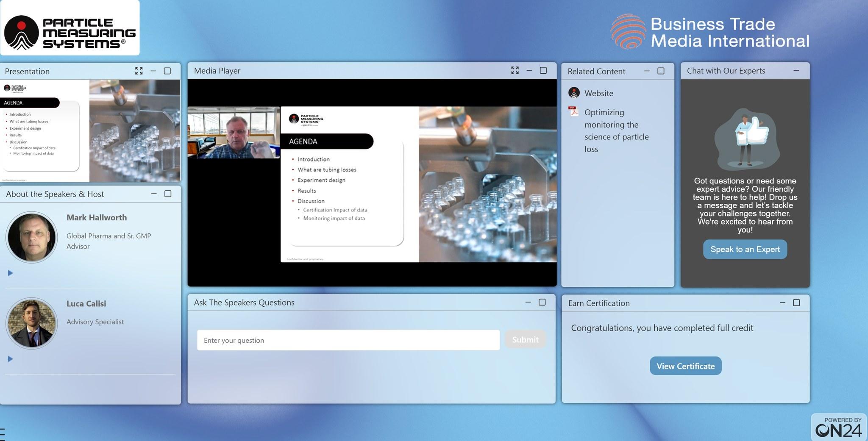The height and width of the screenshot is (441, 868).
Task: Open the Website link in Related Content
Action: coord(598,93)
